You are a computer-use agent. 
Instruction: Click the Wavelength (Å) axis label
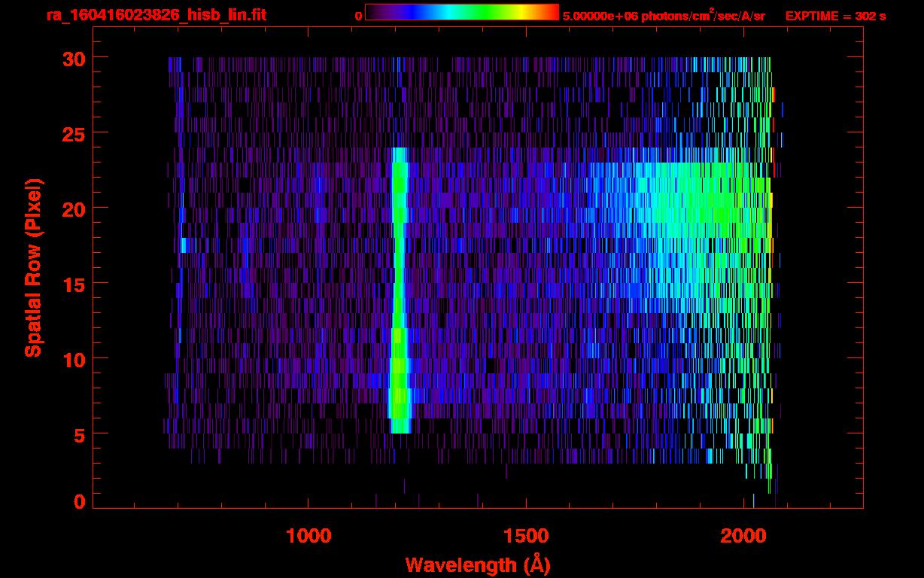click(477, 564)
